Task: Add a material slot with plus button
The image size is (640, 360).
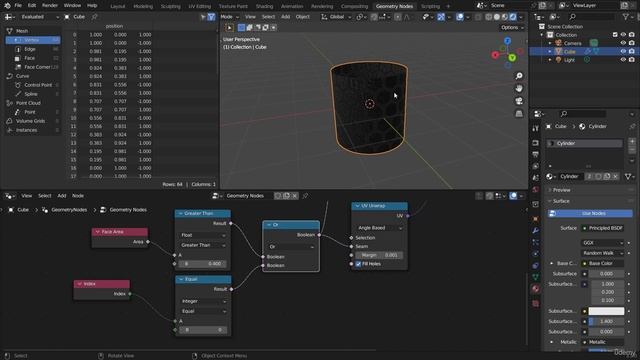Action: (x=632, y=142)
